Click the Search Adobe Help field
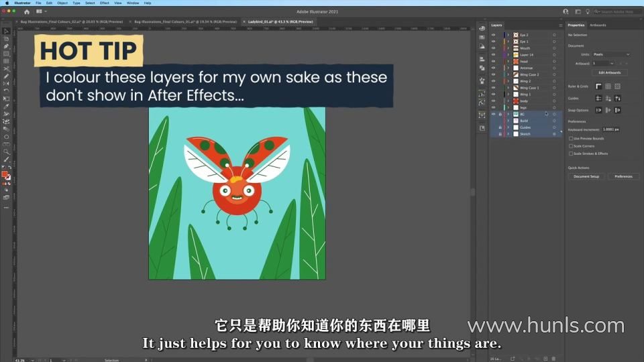Image resolution: width=644 pixels, height=362 pixels. tap(617, 12)
